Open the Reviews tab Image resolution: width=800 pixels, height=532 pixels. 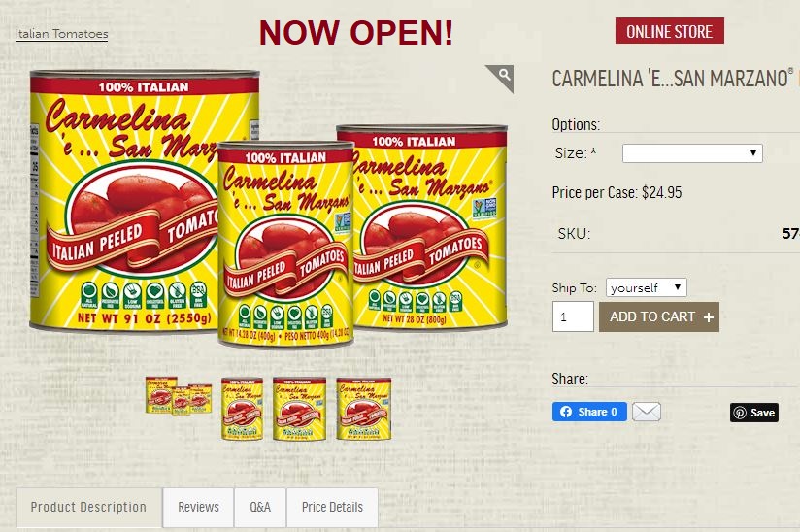198,507
